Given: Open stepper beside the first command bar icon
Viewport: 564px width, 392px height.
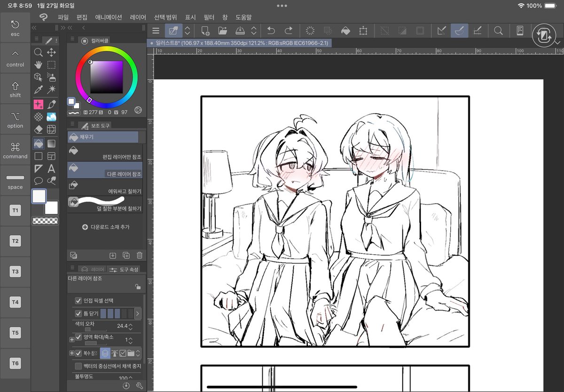Looking at the screenshot, I should tap(187, 31).
